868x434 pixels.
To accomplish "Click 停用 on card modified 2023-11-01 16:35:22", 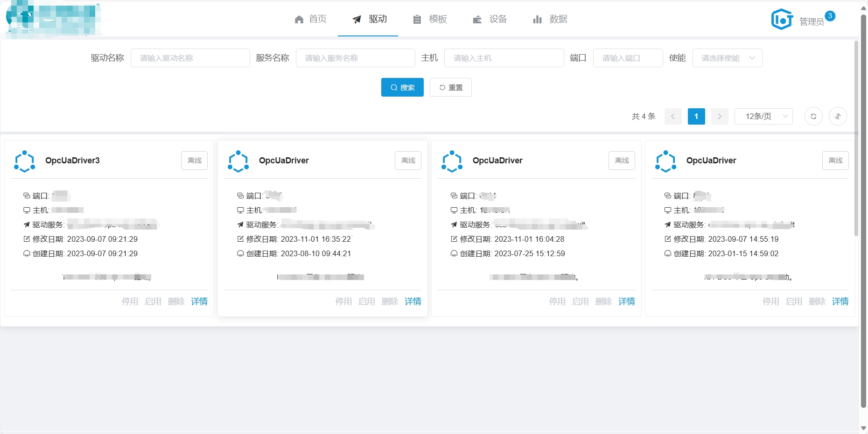I will 343,301.
